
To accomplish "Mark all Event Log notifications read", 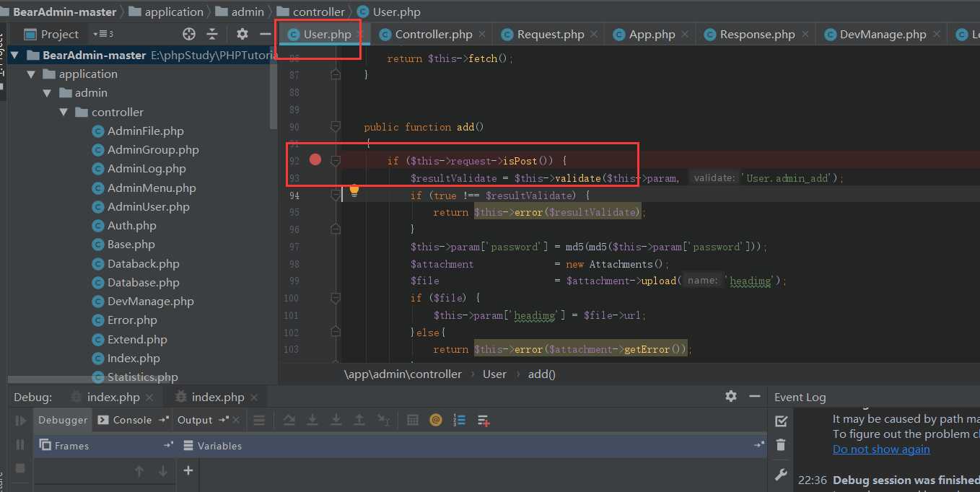I will (x=781, y=421).
